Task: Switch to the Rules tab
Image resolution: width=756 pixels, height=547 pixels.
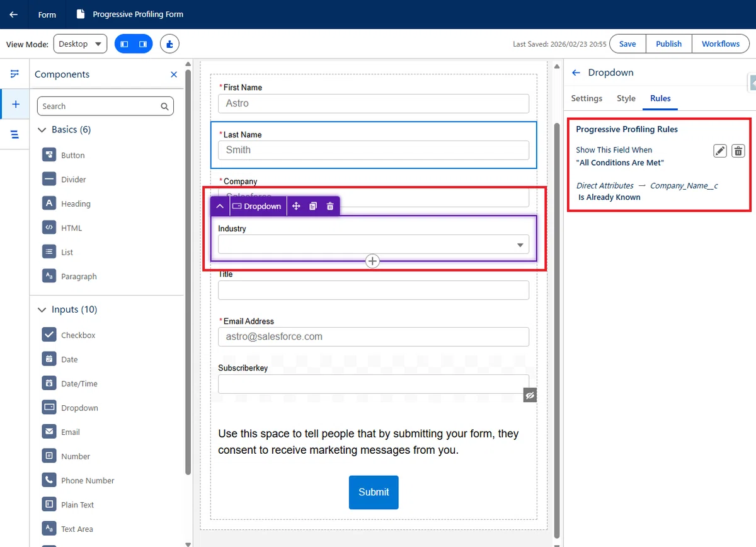Action: click(660, 98)
